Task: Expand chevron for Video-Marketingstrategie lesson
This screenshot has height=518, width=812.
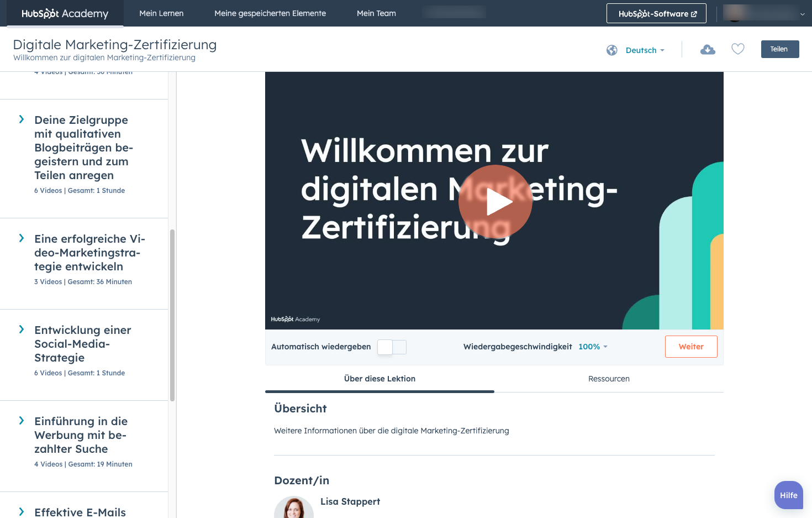Action: pyautogui.click(x=22, y=238)
